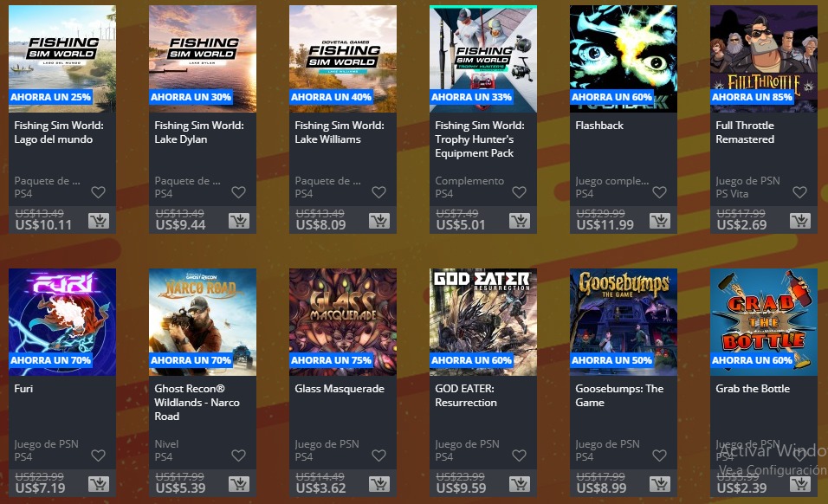The height and width of the screenshot is (504, 828).
Task: Add Grab the Bottle to cart
Action: tap(800, 484)
